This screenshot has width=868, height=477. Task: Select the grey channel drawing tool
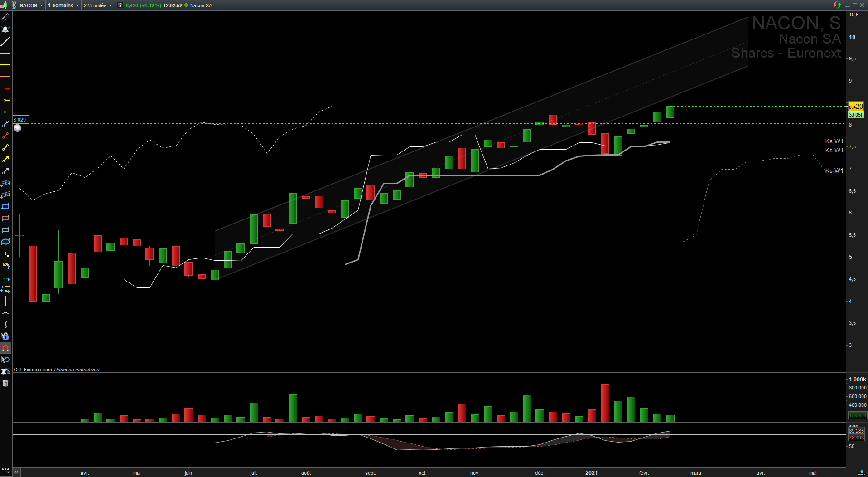click(x=5, y=195)
